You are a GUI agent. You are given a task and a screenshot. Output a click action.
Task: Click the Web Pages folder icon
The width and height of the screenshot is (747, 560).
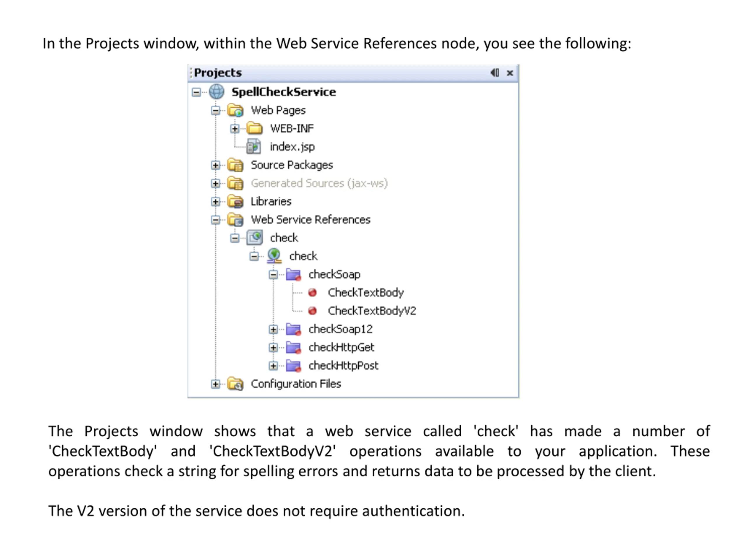point(235,110)
